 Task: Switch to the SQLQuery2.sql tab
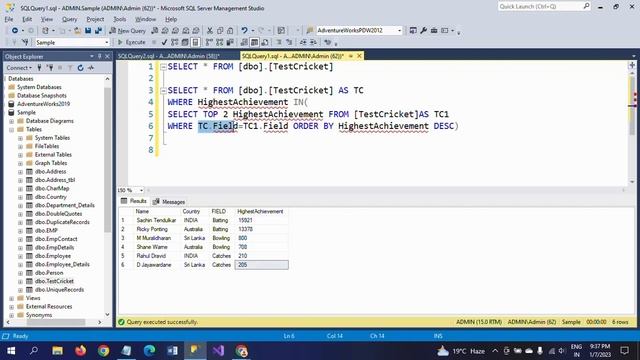(169, 56)
